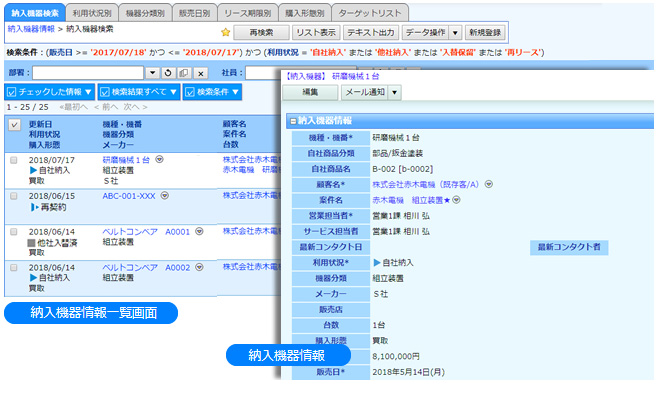
Task: Open the ABC-001-XXX link
Action: pyautogui.click(x=129, y=196)
